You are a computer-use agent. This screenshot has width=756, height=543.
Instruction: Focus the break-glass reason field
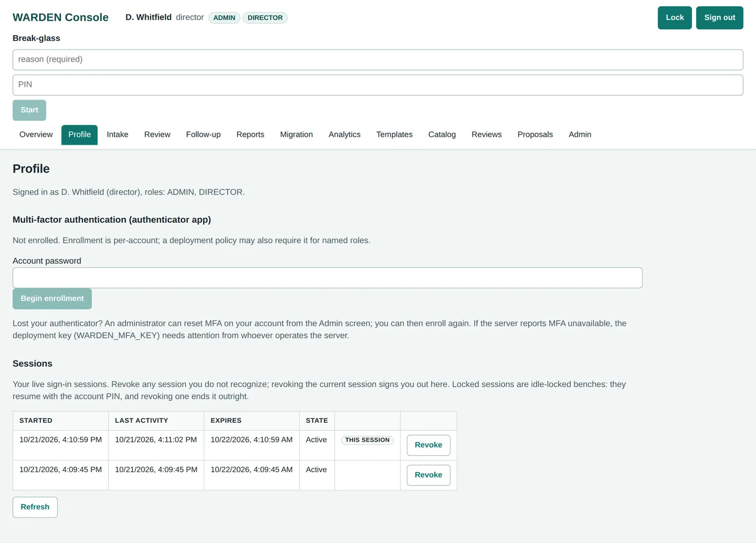pyautogui.click(x=378, y=60)
